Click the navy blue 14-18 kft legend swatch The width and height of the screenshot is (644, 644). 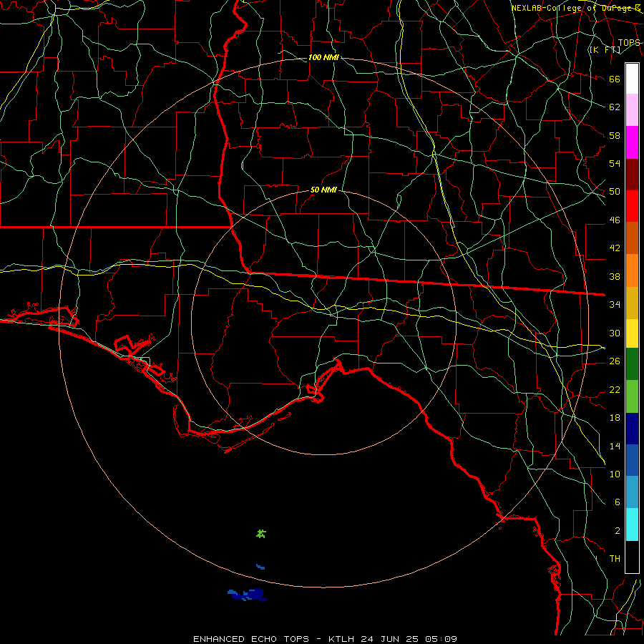point(632,429)
